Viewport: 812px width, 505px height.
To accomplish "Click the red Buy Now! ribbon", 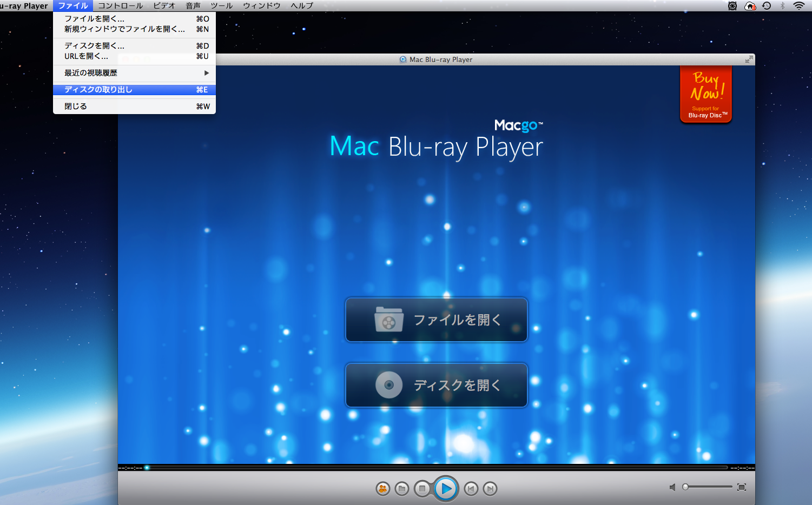I will [706, 94].
